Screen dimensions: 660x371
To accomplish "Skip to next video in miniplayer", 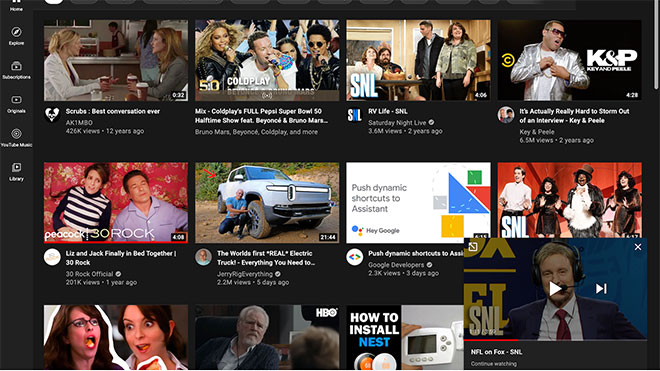I will 601,288.
